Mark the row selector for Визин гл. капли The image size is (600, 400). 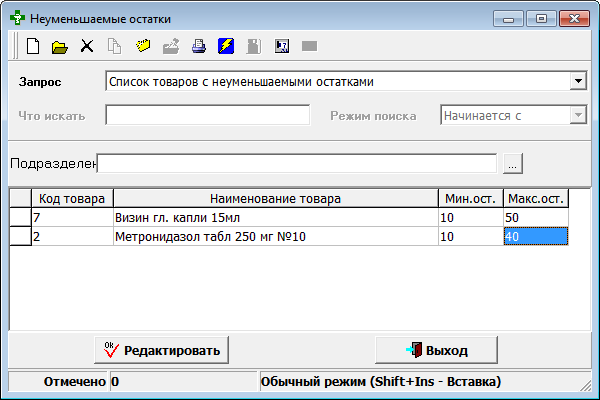click(x=20, y=217)
